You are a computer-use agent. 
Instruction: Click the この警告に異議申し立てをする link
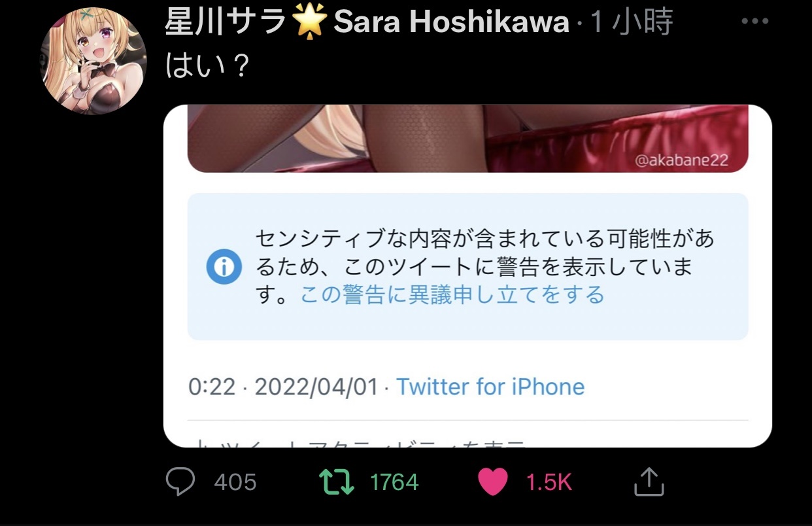pyautogui.click(x=452, y=295)
